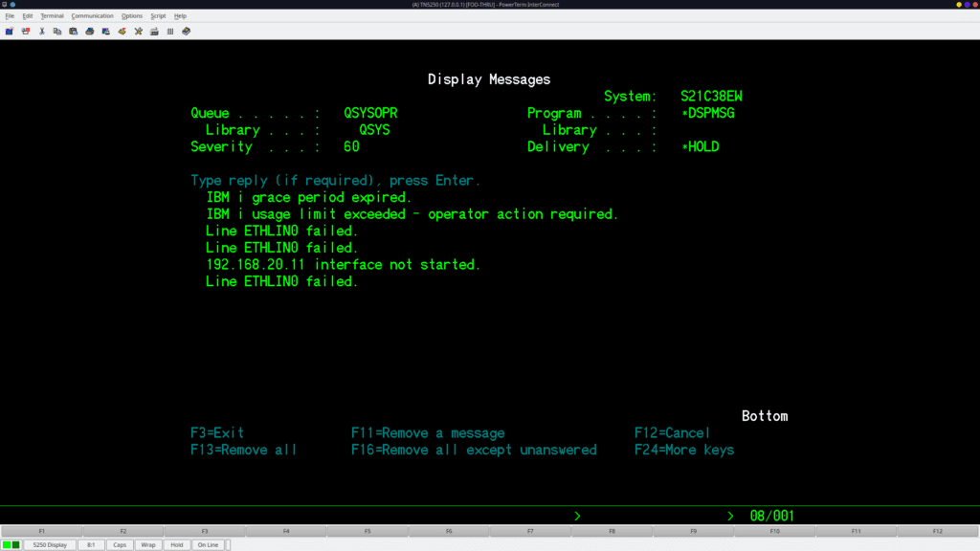This screenshot has width=980, height=551.
Task: Click the F2 soft key button
Action: click(x=123, y=531)
